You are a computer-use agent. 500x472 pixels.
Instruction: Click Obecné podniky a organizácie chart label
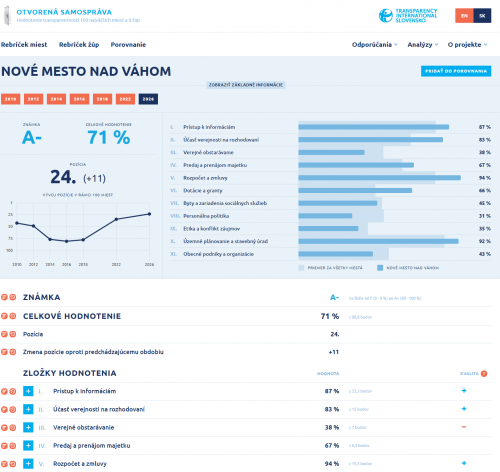pos(218,254)
